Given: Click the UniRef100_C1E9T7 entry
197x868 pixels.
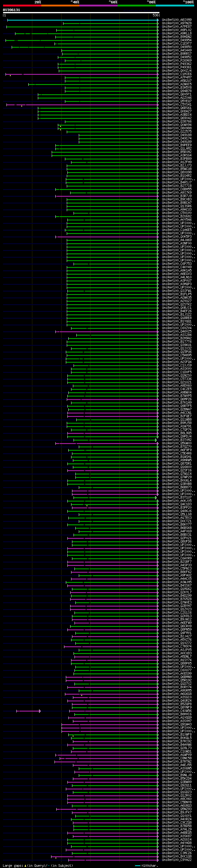Looking at the screenshot, I should (176, 43).
